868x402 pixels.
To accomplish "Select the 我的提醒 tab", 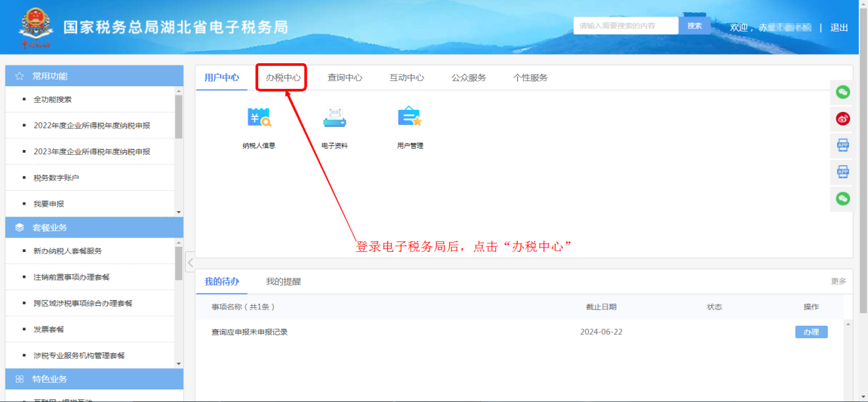I will [x=283, y=282].
